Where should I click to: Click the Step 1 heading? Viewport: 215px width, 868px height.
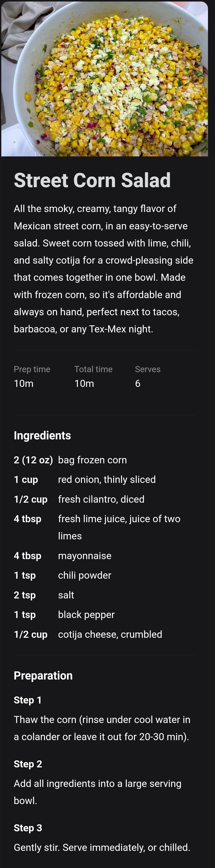[x=28, y=700]
